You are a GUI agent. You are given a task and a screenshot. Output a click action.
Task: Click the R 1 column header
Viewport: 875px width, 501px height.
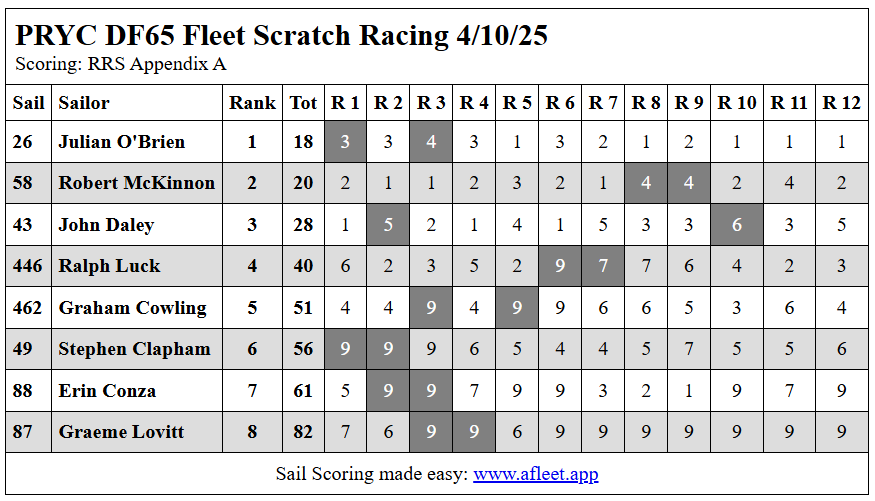click(345, 103)
